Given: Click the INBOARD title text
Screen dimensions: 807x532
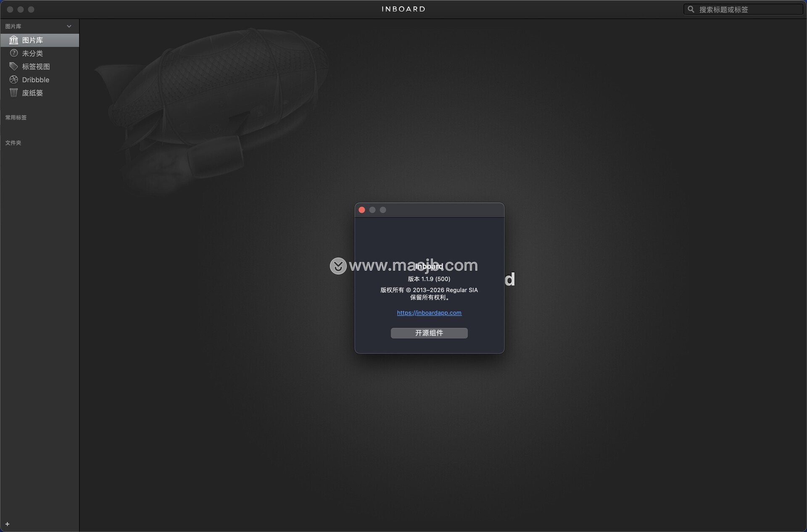Looking at the screenshot, I should 403,9.
